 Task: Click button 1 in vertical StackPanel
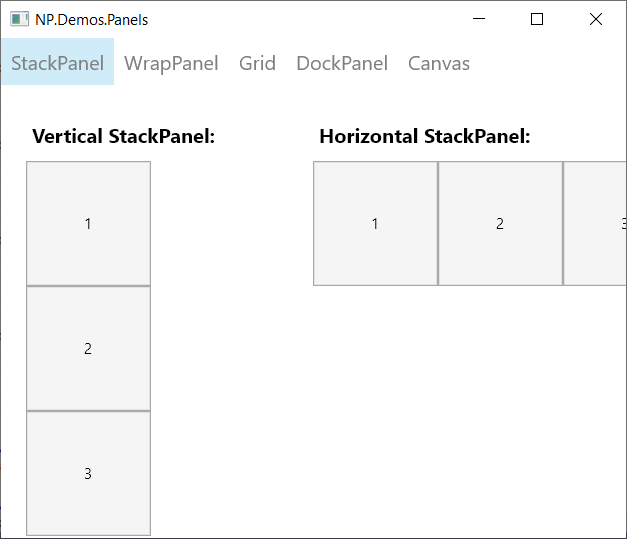coord(88,224)
